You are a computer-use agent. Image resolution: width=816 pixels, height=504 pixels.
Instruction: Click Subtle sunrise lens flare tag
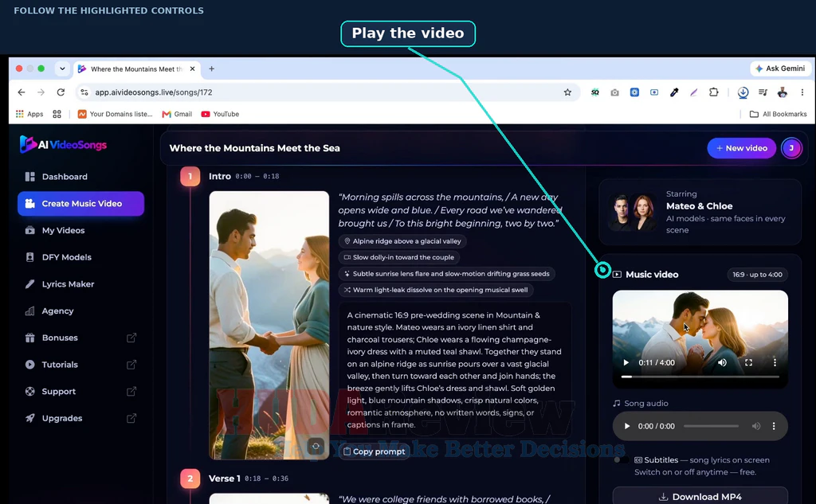(x=446, y=274)
